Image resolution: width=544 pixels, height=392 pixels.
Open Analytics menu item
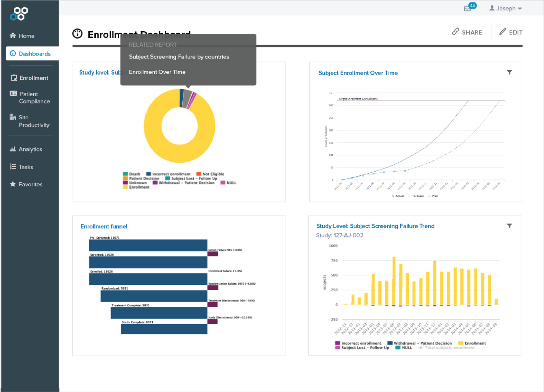click(x=30, y=149)
